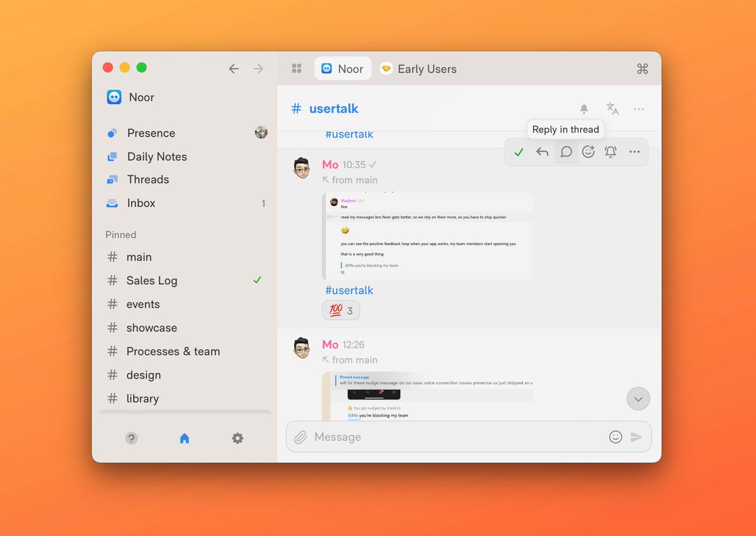Open emoji picker in message box
Viewport: 756px width, 536px height.
[616, 437]
